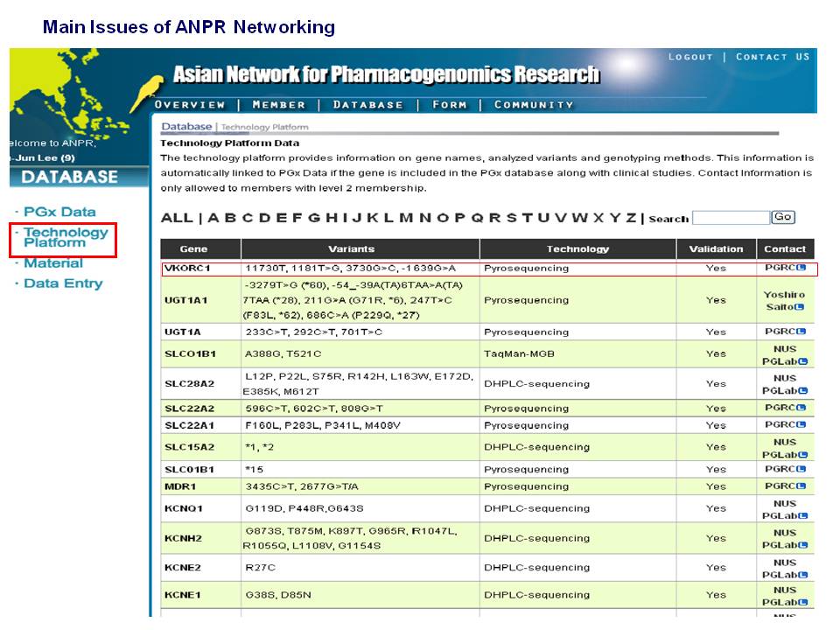Select gene KCNE2

click(182, 567)
